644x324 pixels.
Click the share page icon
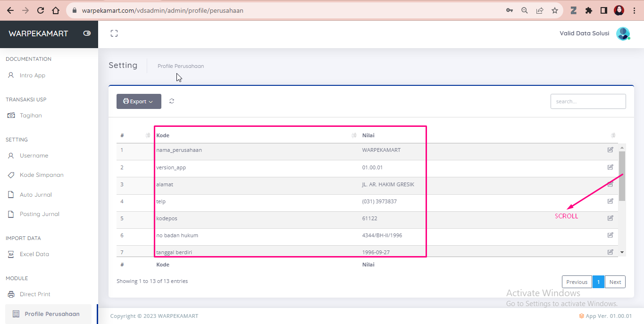coord(540,10)
